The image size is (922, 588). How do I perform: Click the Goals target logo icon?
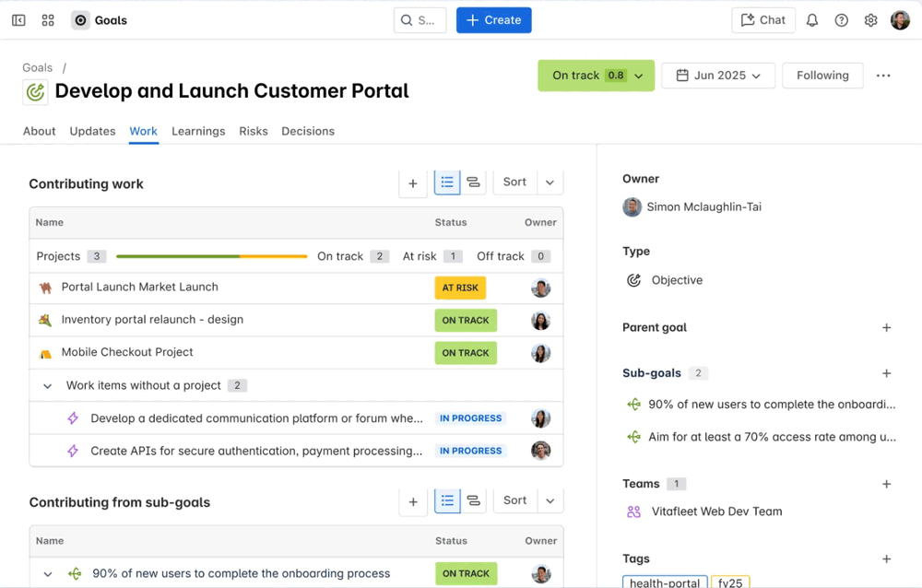[80, 20]
